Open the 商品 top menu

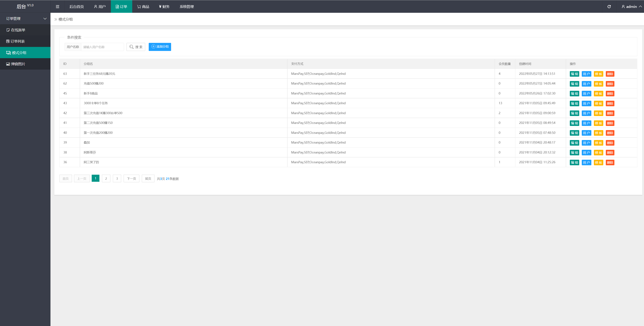point(143,7)
